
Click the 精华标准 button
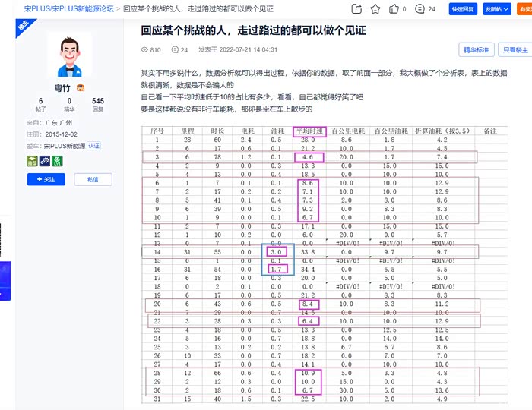[x=477, y=50]
